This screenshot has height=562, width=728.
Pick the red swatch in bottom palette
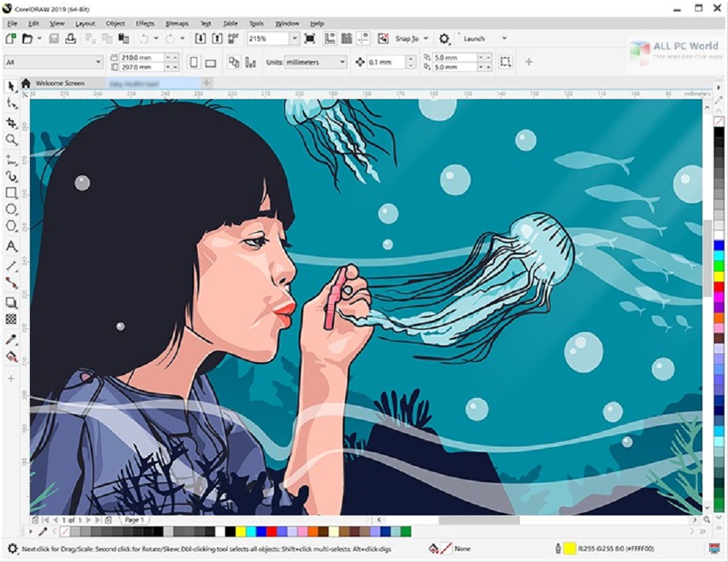point(272,531)
